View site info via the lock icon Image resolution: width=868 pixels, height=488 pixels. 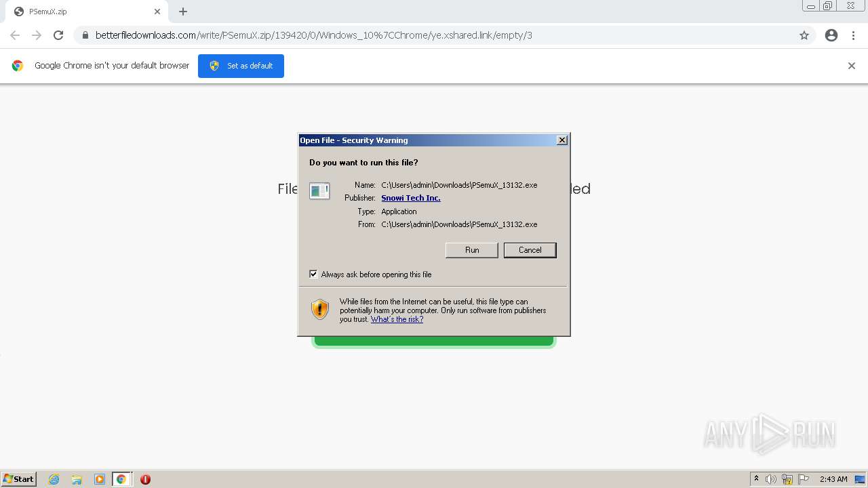click(x=85, y=35)
